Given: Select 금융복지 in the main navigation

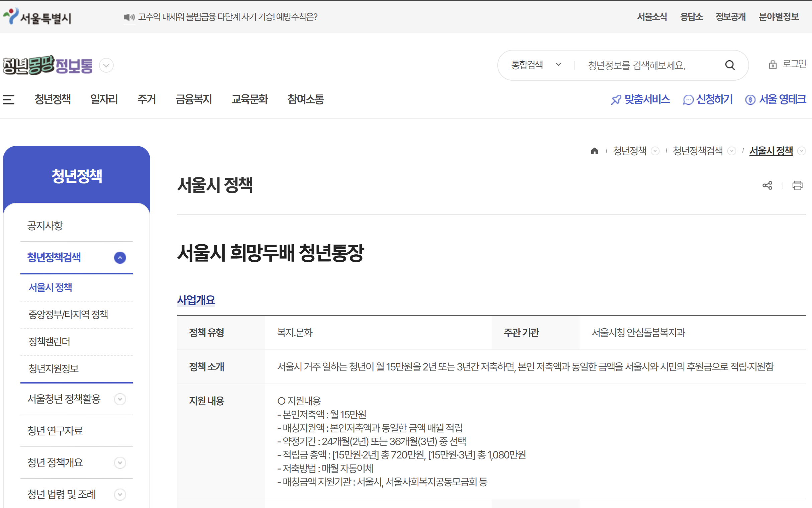Looking at the screenshot, I should point(194,99).
